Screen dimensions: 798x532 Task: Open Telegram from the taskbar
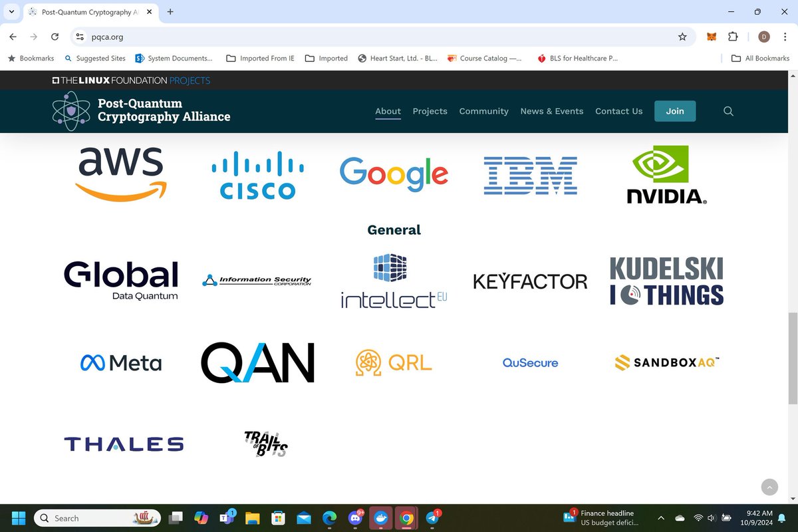click(x=432, y=518)
